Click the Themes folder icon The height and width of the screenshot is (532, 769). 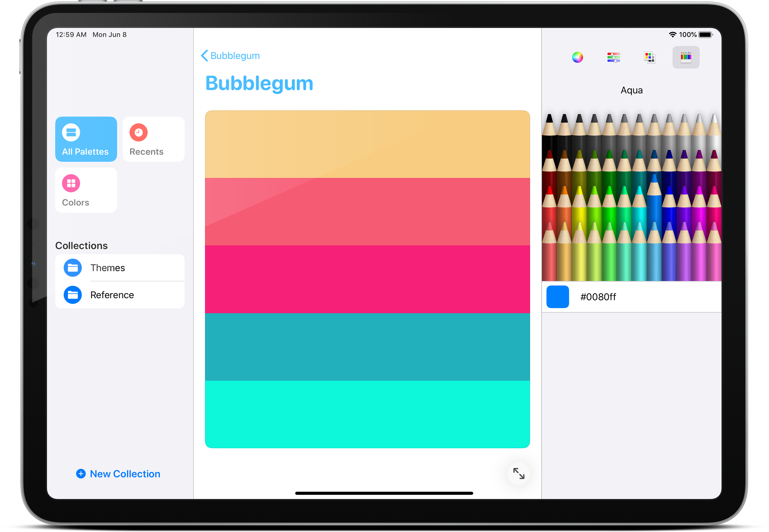click(73, 268)
